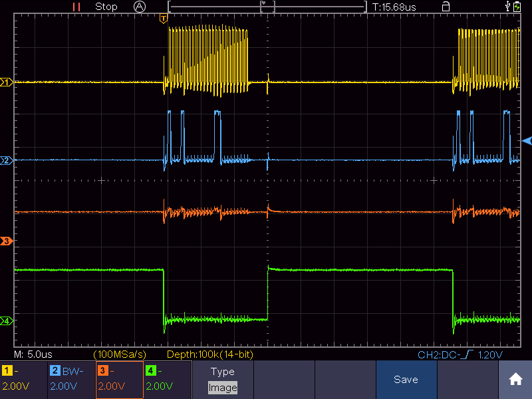This screenshot has width=532, height=399.
Task: Click the USB connection icon
Action: pos(507,6)
